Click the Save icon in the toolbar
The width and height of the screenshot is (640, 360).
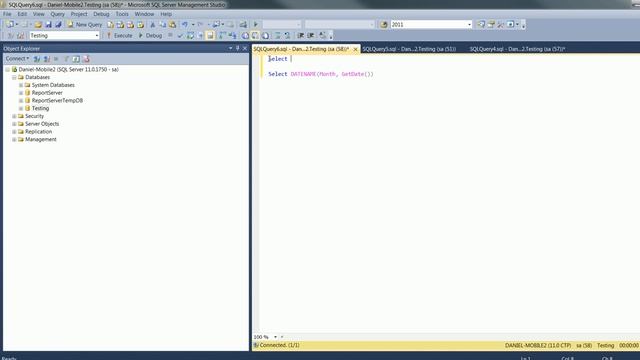pyautogui.click(x=49, y=24)
